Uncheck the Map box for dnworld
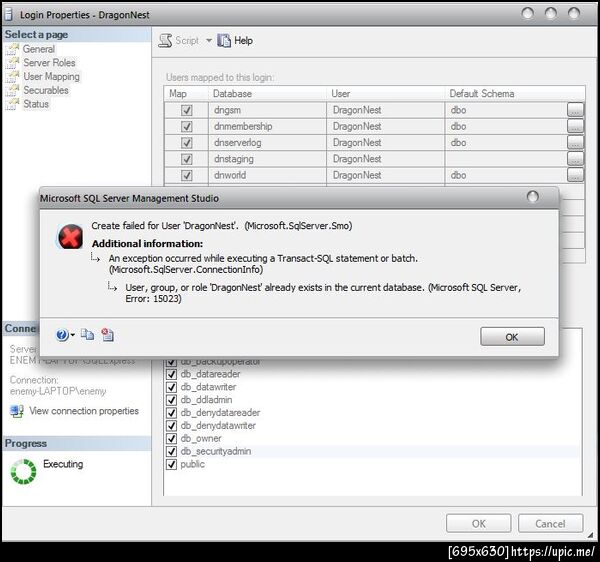600x562 pixels. [186, 175]
